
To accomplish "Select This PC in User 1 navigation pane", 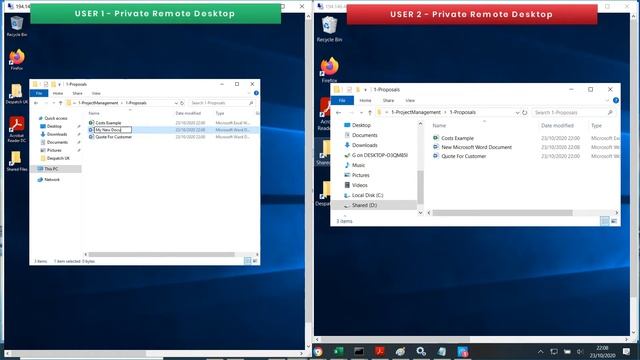I will point(51,169).
